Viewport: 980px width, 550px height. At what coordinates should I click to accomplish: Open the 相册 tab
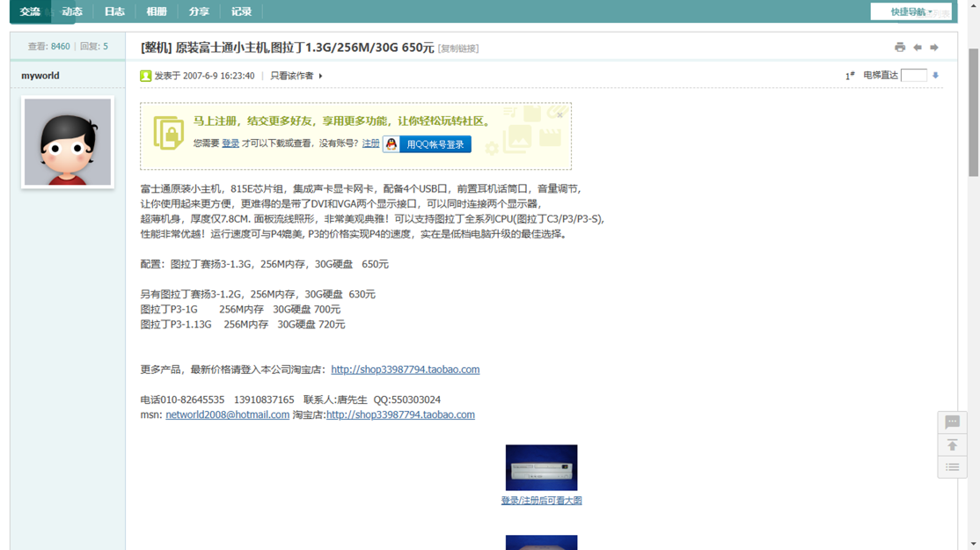click(157, 11)
